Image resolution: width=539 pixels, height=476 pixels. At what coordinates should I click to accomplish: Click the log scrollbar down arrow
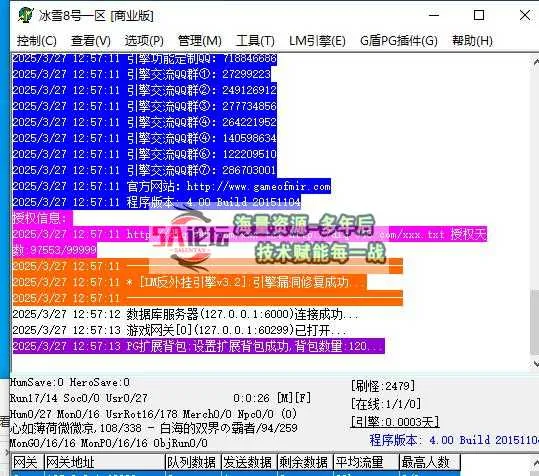click(536, 363)
